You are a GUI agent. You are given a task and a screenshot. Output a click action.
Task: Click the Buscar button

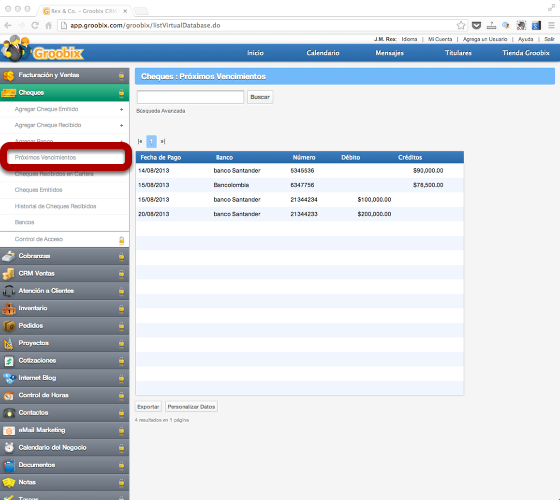pos(260,97)
